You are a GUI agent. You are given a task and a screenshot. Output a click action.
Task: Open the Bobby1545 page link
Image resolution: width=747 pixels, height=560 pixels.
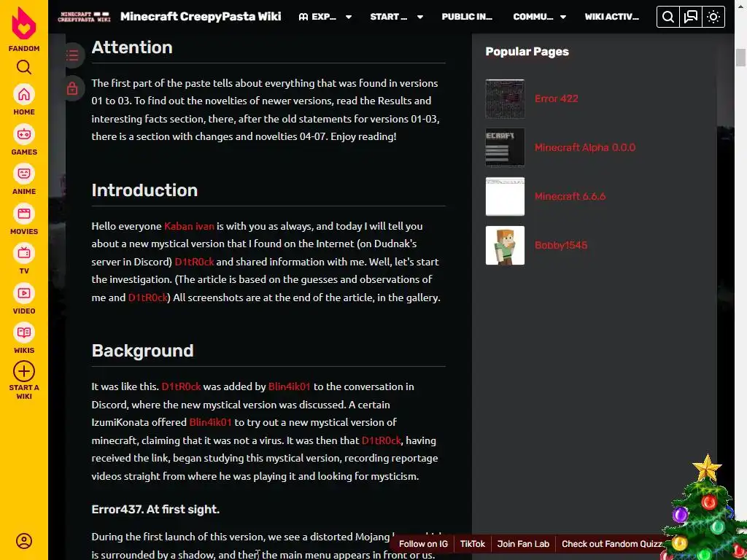561,245
